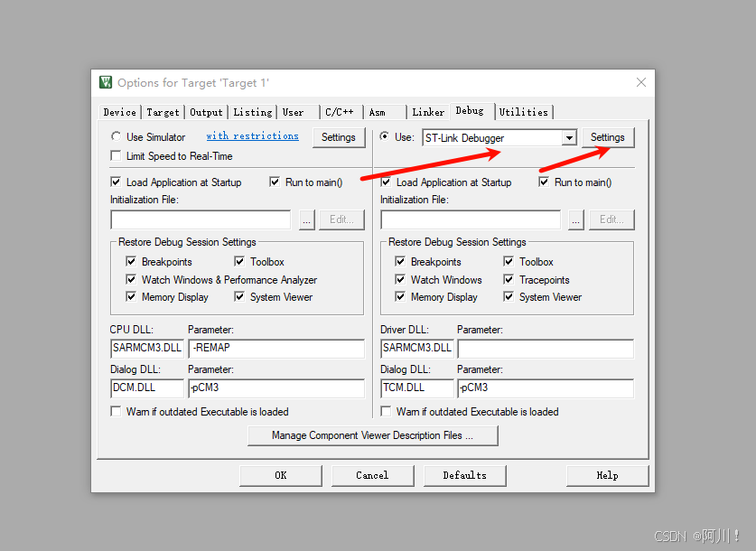Close the Options for Target dialog
The image size is (756, 551).
click(640, 82)
